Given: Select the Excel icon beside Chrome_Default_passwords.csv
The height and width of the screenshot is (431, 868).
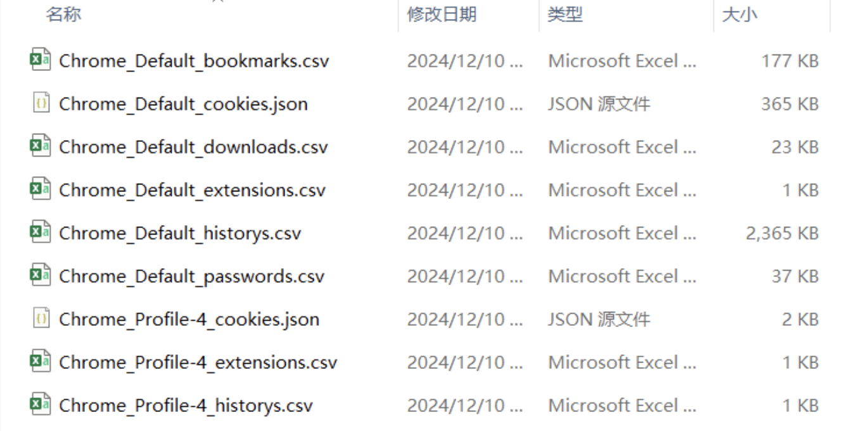Looking at the screenshot, I should [x=41, y=276].
